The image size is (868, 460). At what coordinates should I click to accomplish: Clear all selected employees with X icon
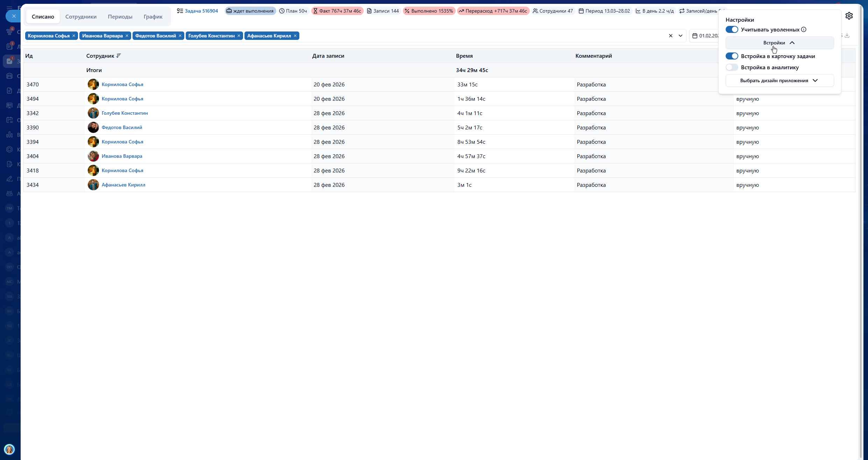[670, 36]
